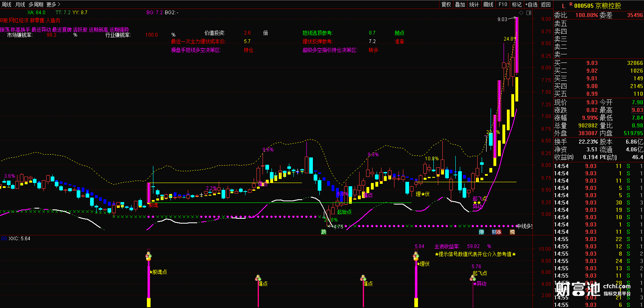Viewport: 644px width, 308px height.
Task: Toggle the side panel icon beside the diamond
Action: pyautogui.click(x=528, y=13)
